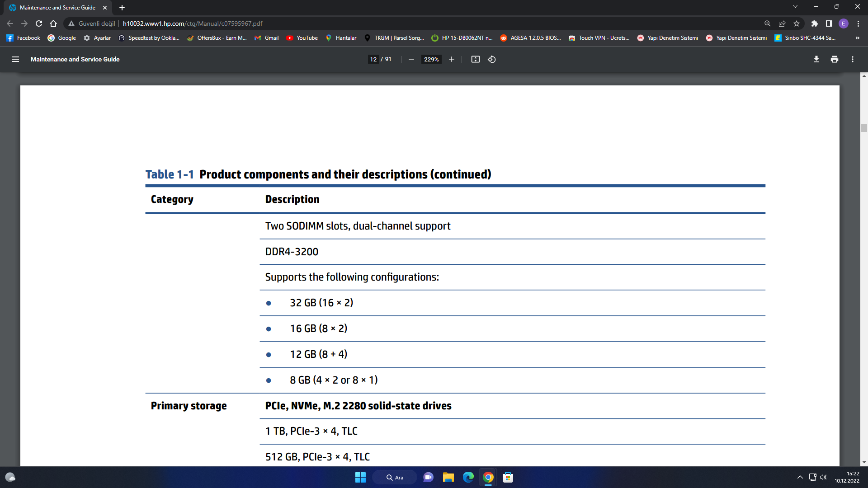Reload the current page
Viewport: 868px width, 488px height.
(39, 23)
